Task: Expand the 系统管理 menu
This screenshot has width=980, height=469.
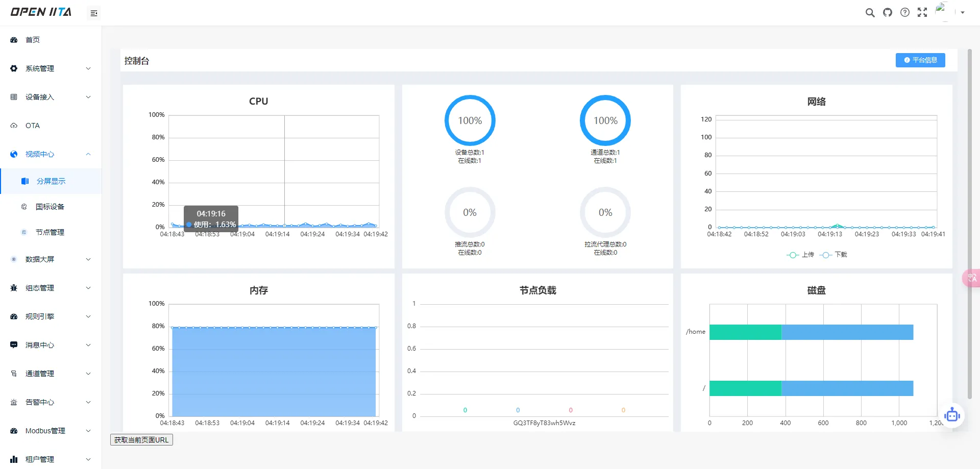Action: click(x=51, y=68)
